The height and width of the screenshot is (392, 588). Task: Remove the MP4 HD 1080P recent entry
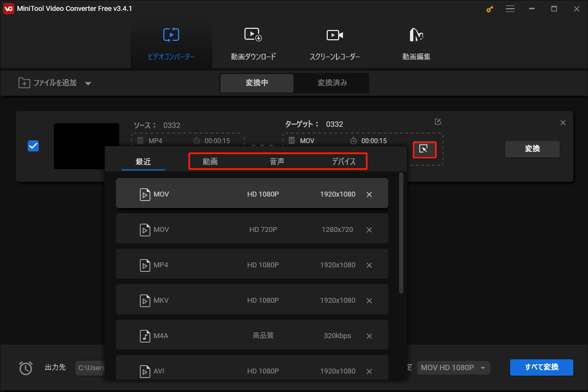[x=369, y=265]
